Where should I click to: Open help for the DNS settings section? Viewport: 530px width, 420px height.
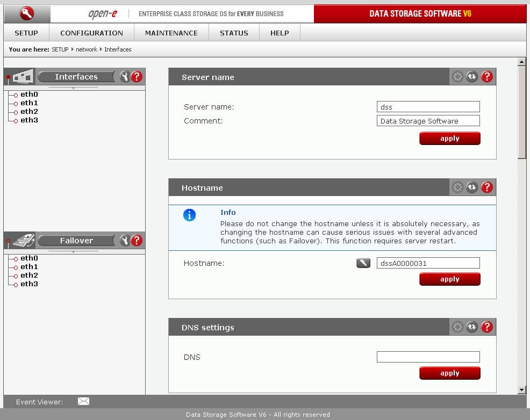487,327
